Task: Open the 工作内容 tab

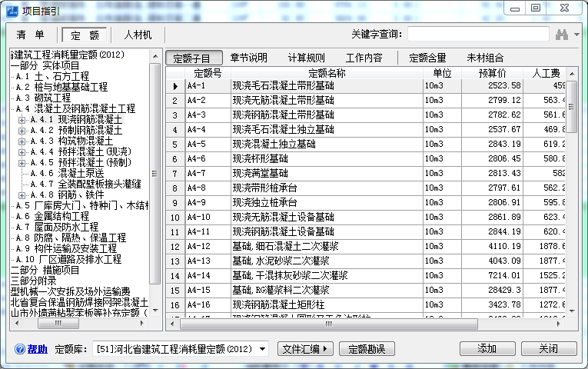Action: point(364,58)
